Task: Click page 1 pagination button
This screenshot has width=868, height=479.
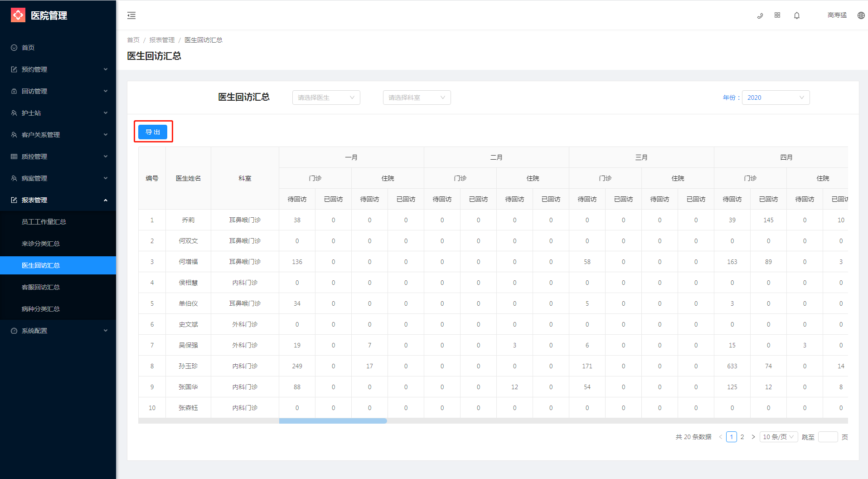Action: click(x=732, y=437)
